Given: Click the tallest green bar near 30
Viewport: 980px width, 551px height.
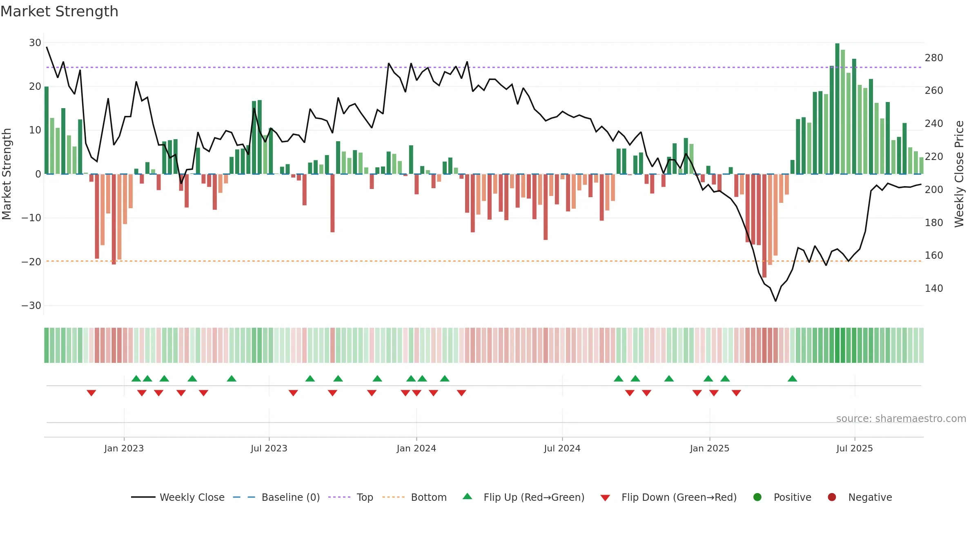Looking at the screenshot, I should point(837,109).
